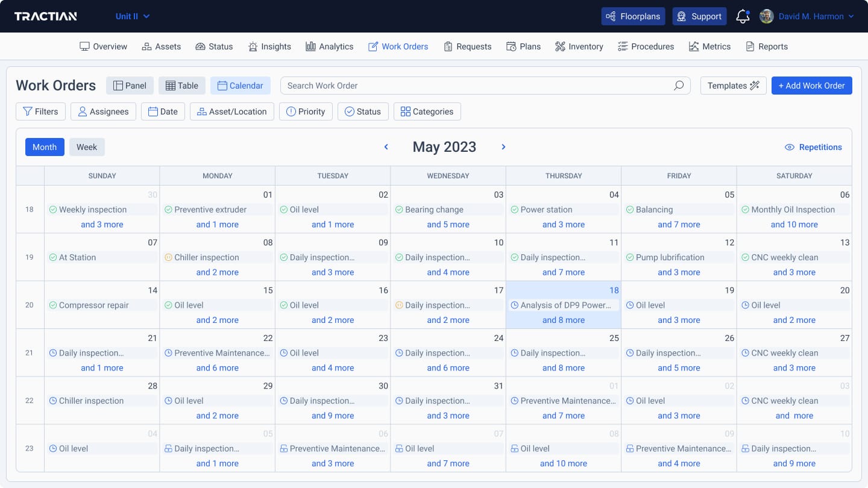Image resolution: width=868 pixels, height=488 pixels.
Task: Switch to Table view
Action: pos(181,85)
